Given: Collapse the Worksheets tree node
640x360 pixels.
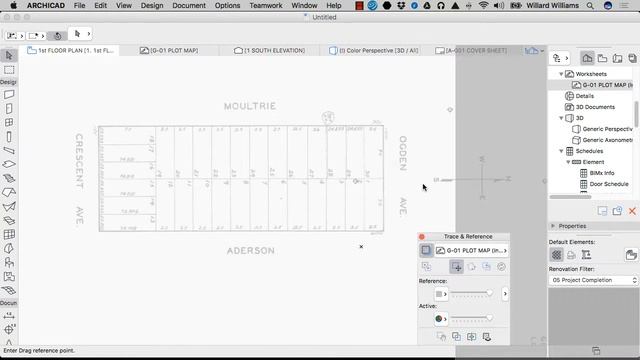Looking at the screenshot, I should pyautogui.click(x=561, y=74).
